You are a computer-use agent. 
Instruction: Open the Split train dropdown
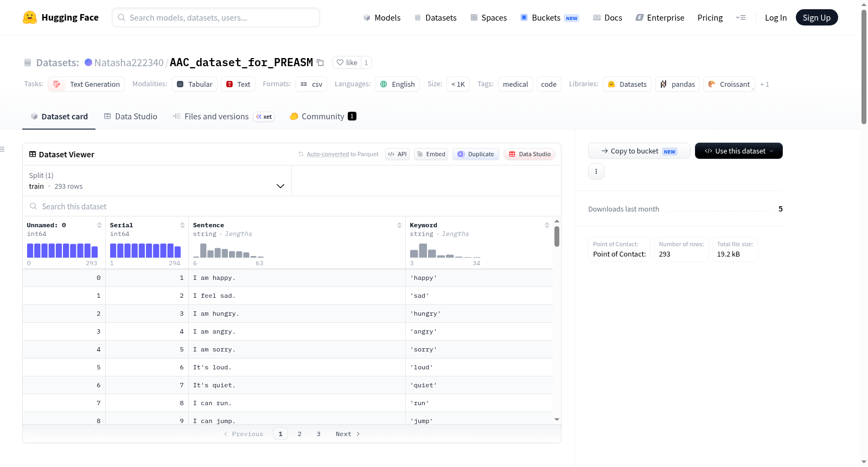click(x=157, y=181)
